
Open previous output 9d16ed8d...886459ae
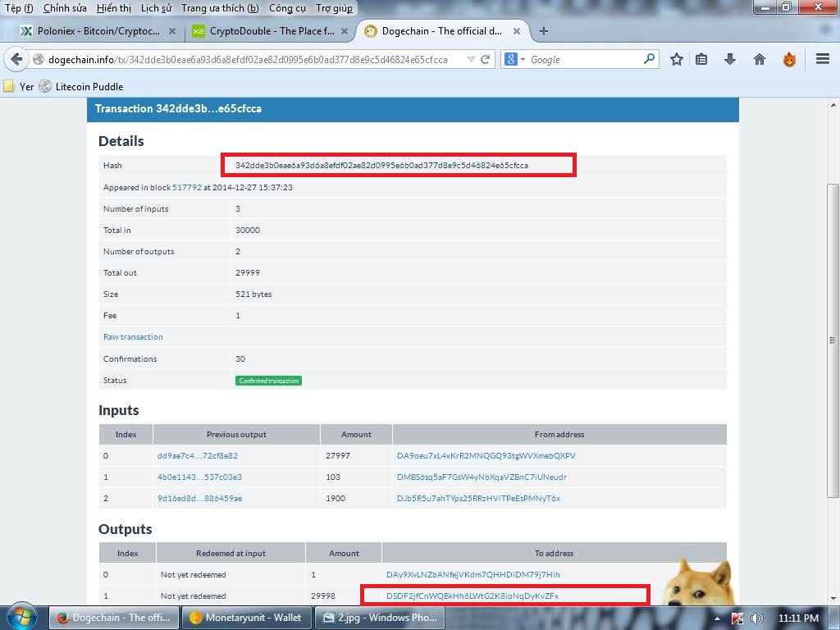(x=199, y=498)
